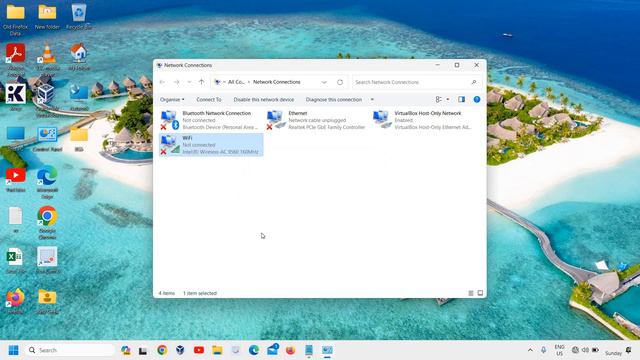
Task: Open Help via blue question icon
Action: (476, 100)
